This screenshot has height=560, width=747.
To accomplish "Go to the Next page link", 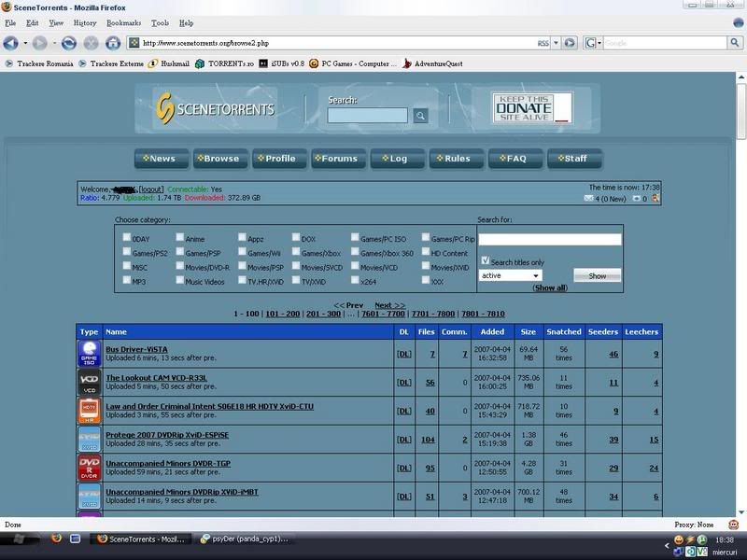I will point(389,305).
